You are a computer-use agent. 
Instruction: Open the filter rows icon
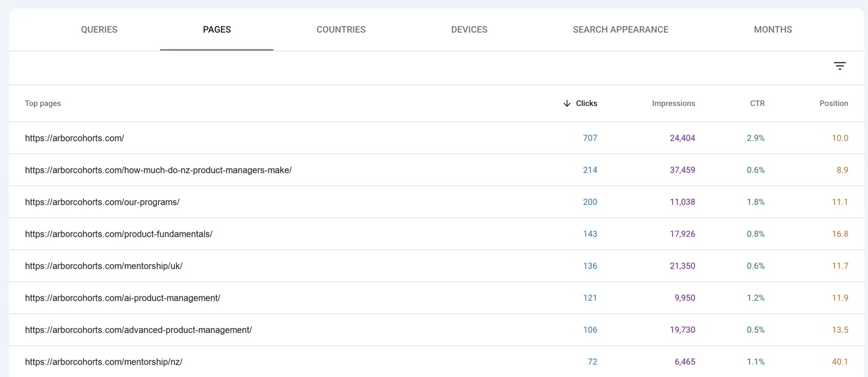(x=839, y=66)
